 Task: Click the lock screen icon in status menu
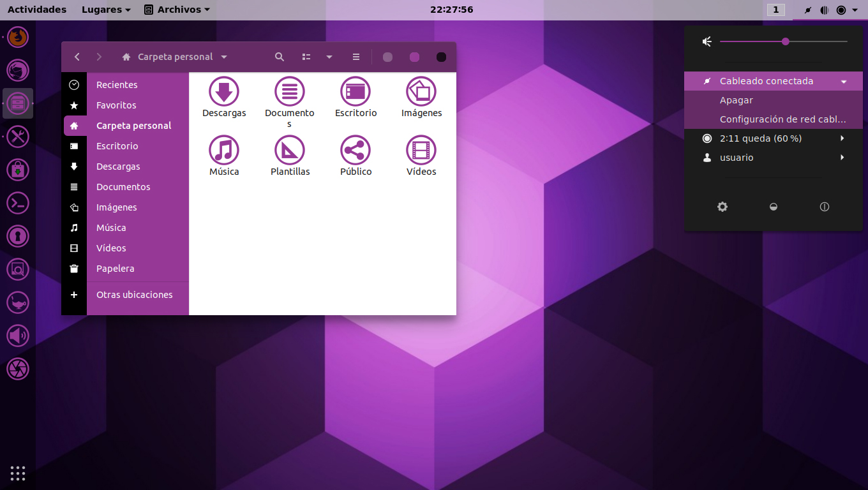[774, 207]
